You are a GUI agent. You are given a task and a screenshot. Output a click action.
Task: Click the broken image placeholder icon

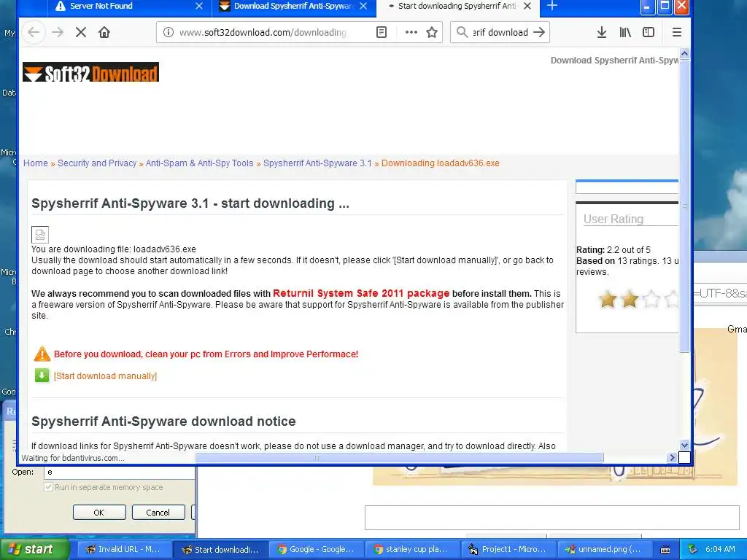point(40,234)
